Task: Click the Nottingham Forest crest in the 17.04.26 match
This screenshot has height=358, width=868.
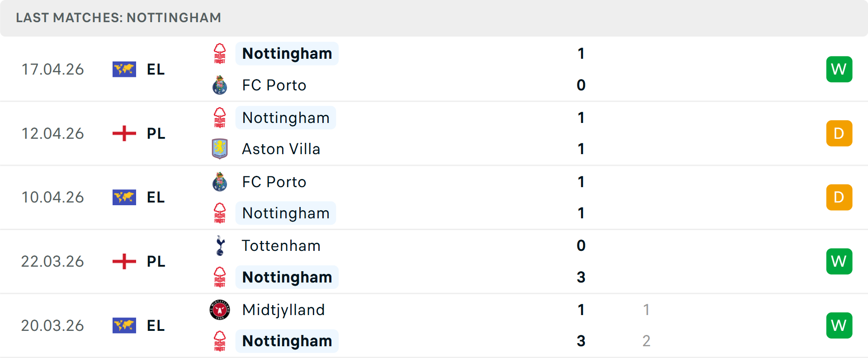Action: click(220, 53)
